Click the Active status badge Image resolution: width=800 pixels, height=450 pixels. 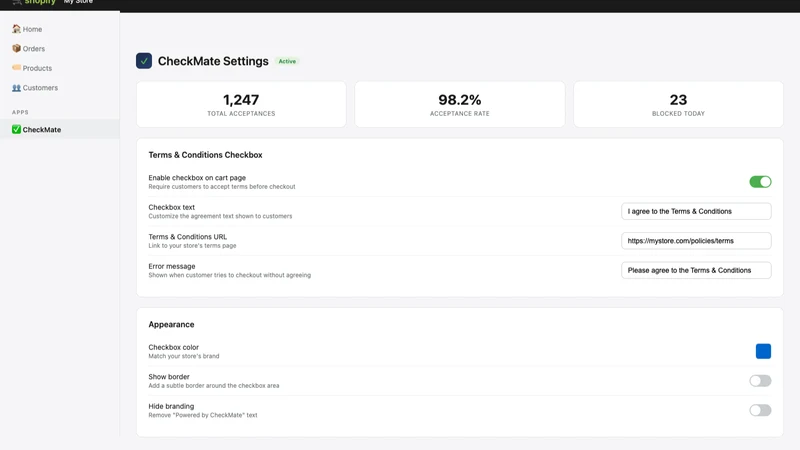[287, 61]
